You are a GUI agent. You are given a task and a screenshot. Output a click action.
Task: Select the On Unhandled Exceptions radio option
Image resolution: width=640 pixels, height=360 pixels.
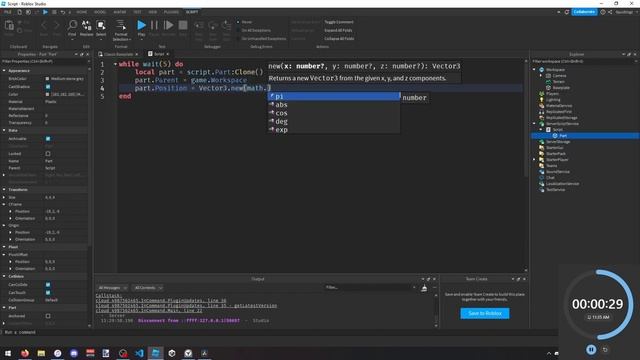tap(238, 38)
